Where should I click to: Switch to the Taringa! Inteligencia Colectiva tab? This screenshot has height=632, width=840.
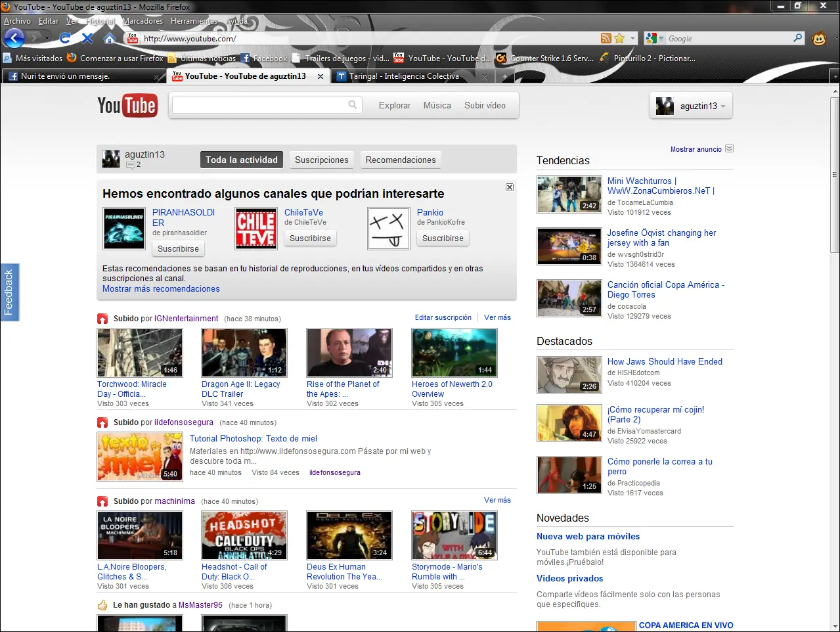click(412, 76)
